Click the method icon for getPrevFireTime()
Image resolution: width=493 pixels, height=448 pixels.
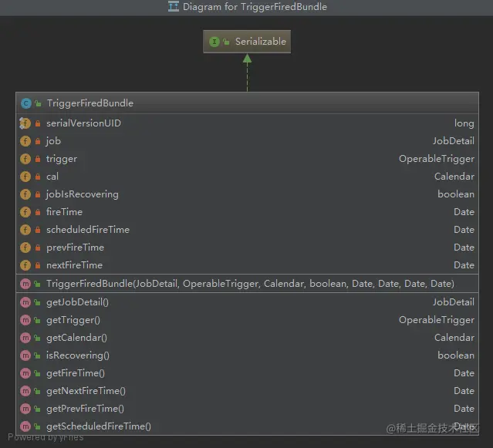pyautogui.click(x=25, y=409)
